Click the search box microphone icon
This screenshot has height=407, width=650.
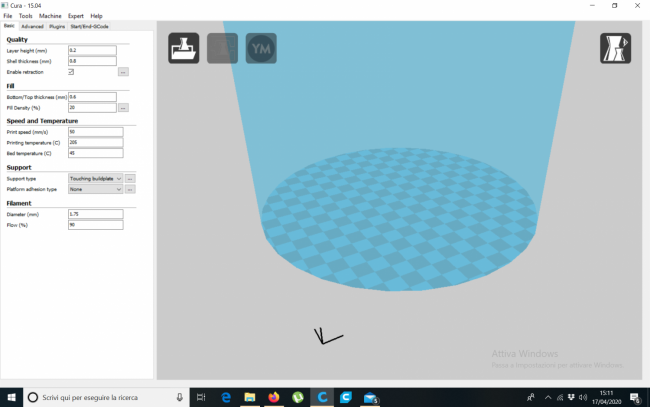pyautogui.click(x=179, y=397)
